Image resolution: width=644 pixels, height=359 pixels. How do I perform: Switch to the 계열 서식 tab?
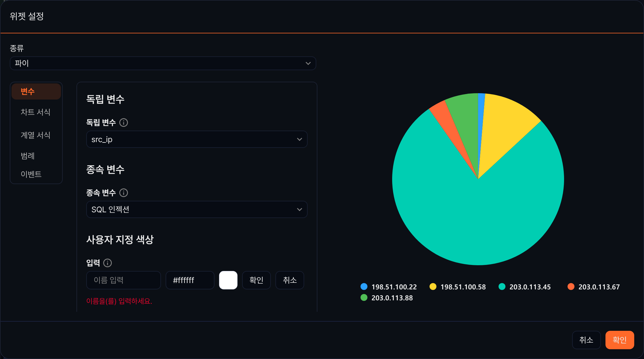[x=36, y=135]
